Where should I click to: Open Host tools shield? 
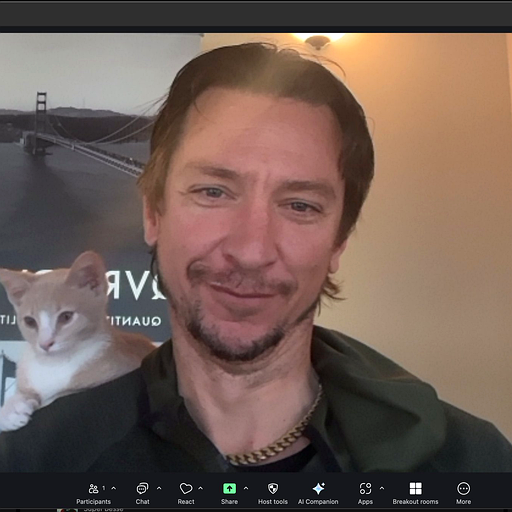pos(273,494)
